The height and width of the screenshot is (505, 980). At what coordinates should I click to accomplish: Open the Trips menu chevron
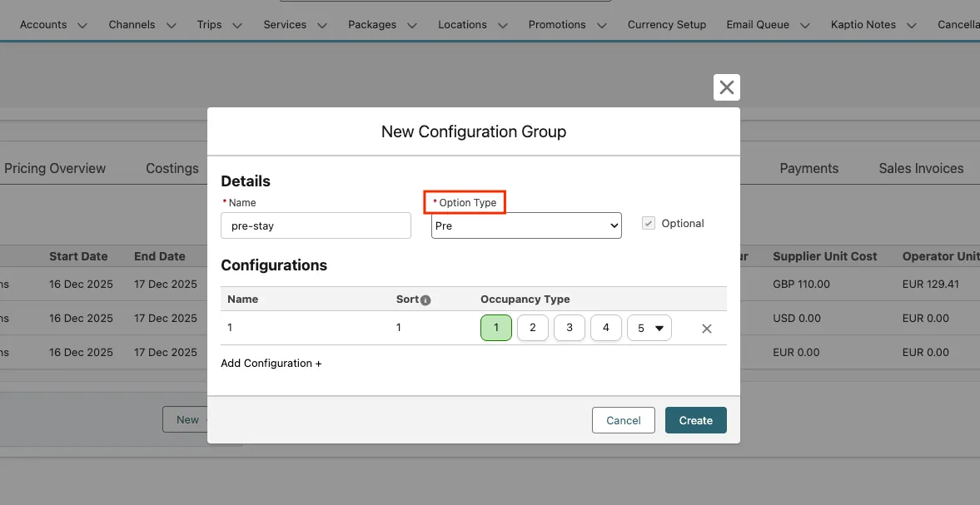click(x=237, y=26)
